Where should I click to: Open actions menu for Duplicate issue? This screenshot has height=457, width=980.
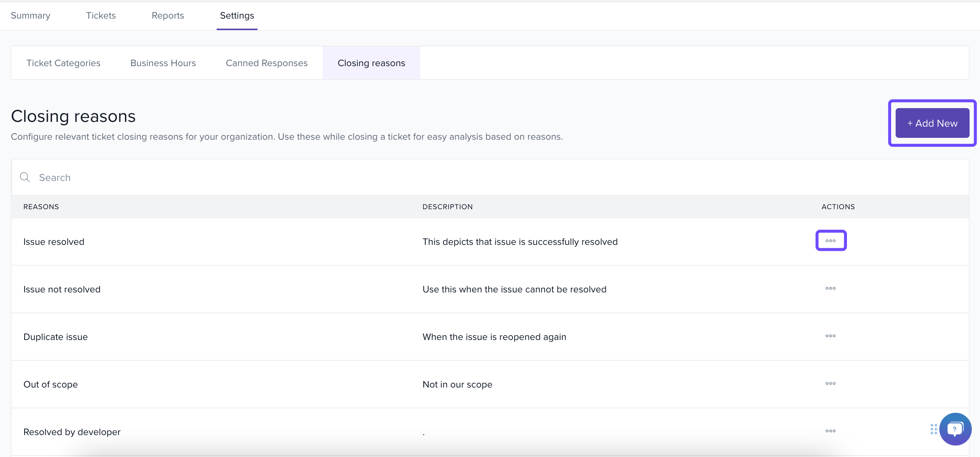coord(831,336)
